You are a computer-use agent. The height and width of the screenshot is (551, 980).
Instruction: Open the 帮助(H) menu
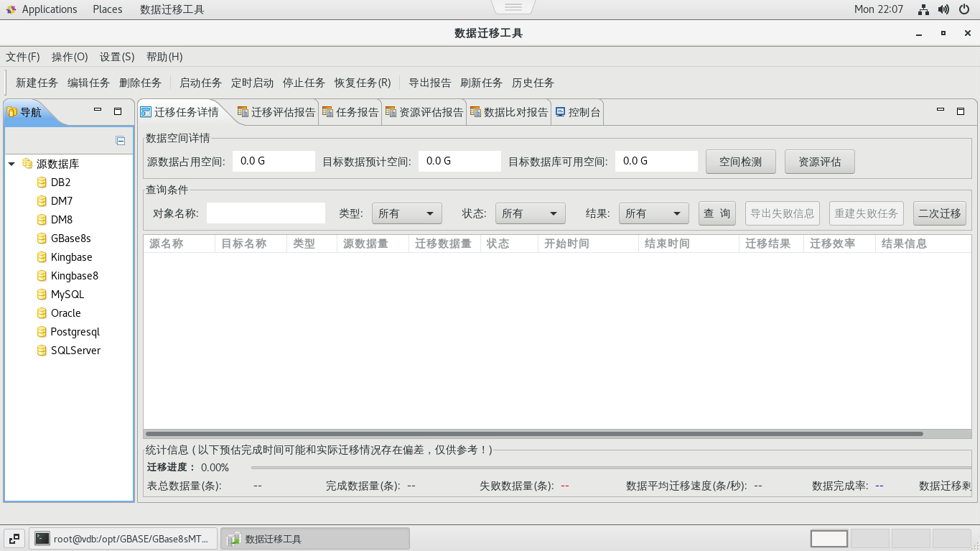[x=164, y=57]
